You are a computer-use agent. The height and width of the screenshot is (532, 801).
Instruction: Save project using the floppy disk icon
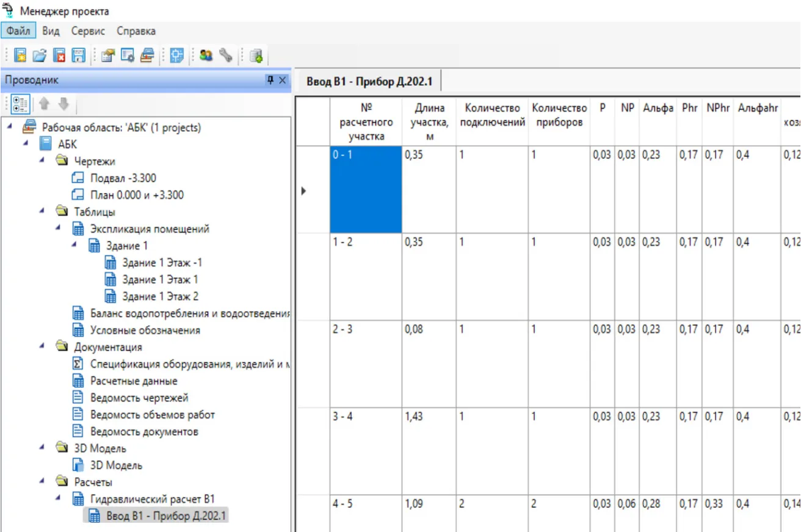click(79, 56)
